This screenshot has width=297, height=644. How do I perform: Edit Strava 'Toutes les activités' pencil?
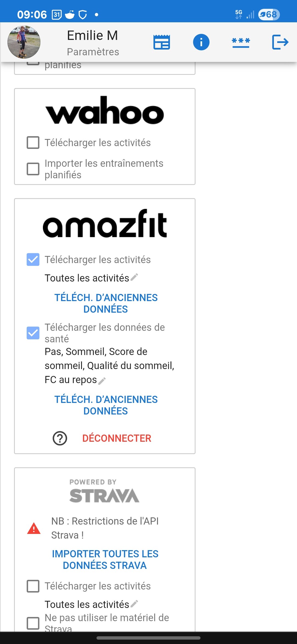(x=134, y=604)
